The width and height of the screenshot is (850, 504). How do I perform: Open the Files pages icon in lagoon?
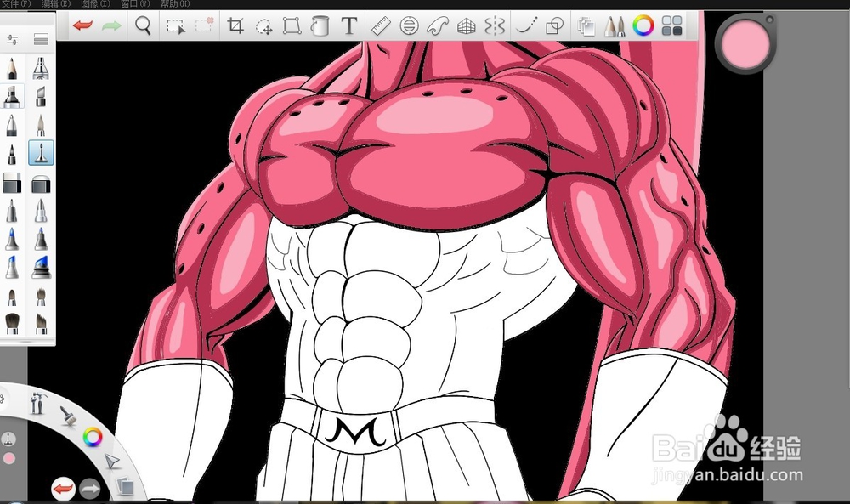[x=125, y=487]
